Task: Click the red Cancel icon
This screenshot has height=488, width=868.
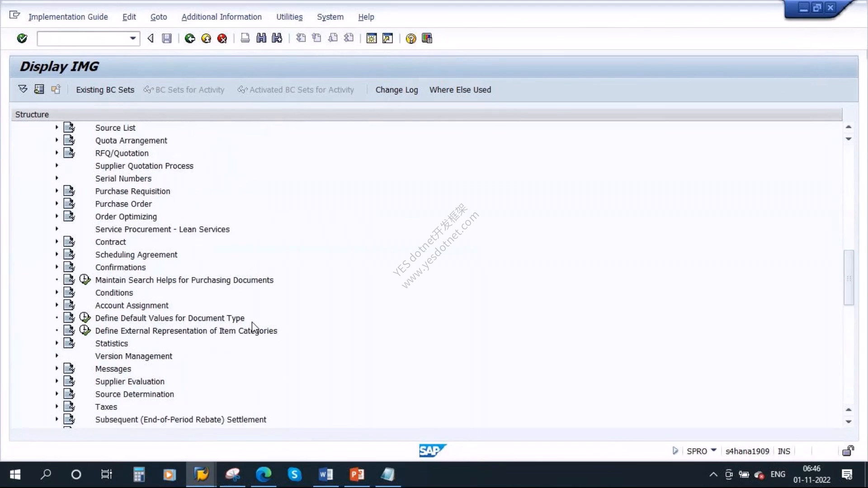Action: (222, 38)
